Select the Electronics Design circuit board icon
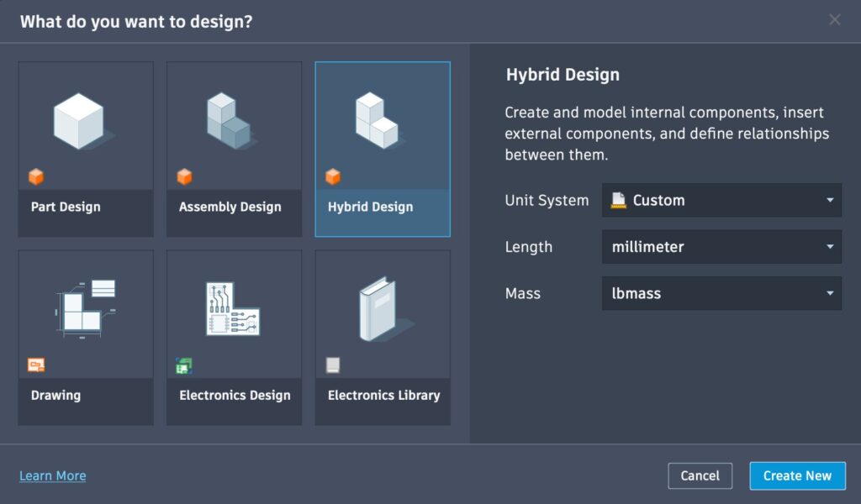Image resolution: width=861 pixels, height=504 pixels. 234,311
